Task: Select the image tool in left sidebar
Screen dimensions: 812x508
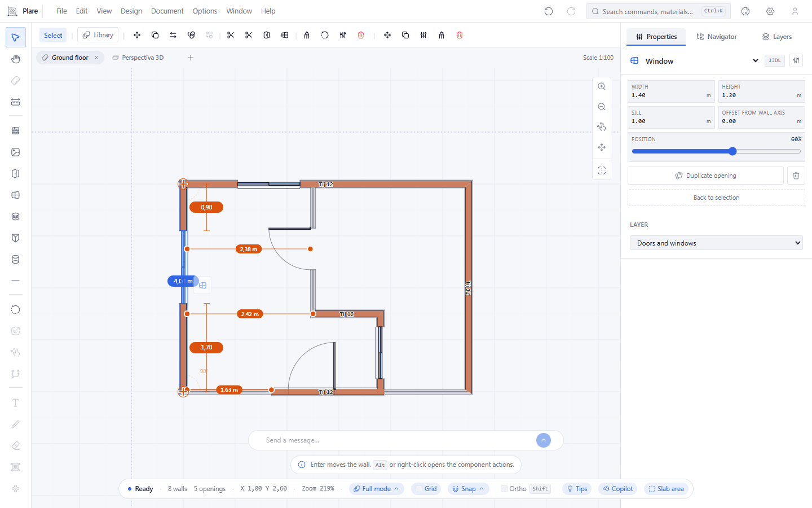Action: pos(16,152)
